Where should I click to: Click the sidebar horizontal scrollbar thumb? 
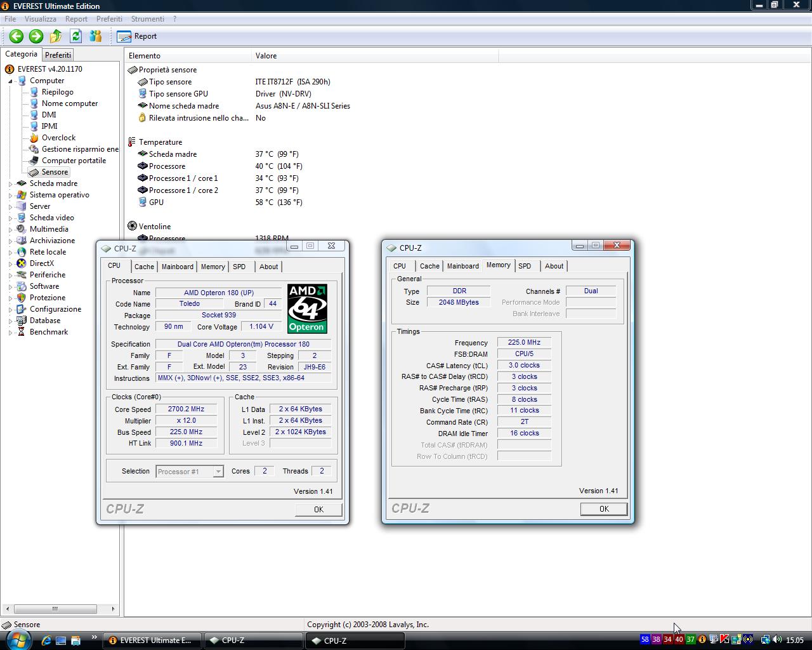pos(55,609)
